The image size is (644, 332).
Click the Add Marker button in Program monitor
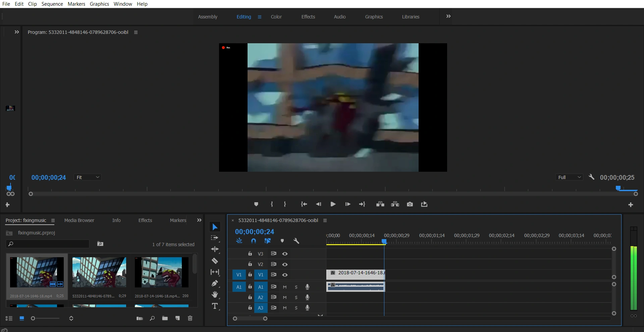(256, 204)
